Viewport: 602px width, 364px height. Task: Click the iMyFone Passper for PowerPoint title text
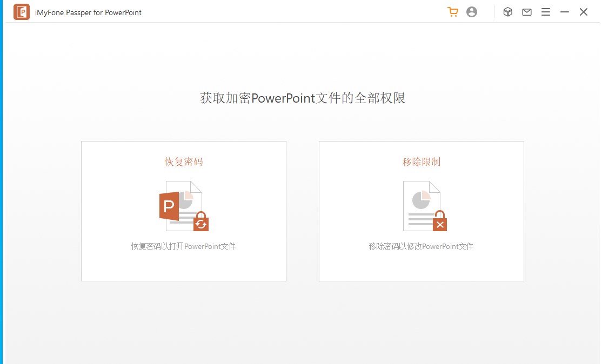click(x=88, y=11)
